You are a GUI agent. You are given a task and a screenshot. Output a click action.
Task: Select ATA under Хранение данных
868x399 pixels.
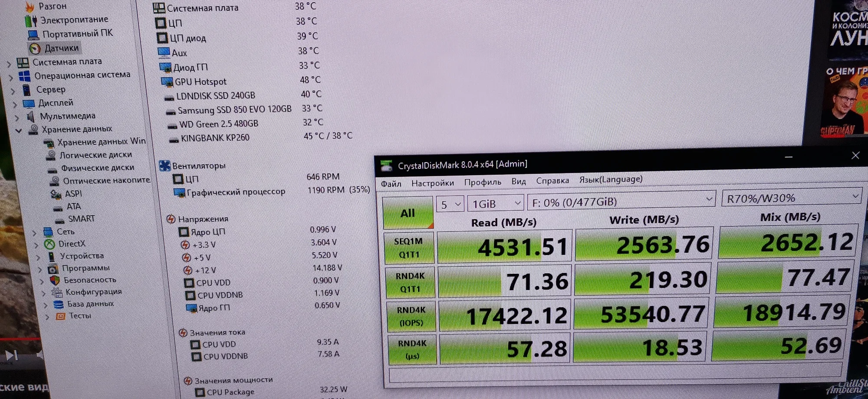tap(73, 206)
